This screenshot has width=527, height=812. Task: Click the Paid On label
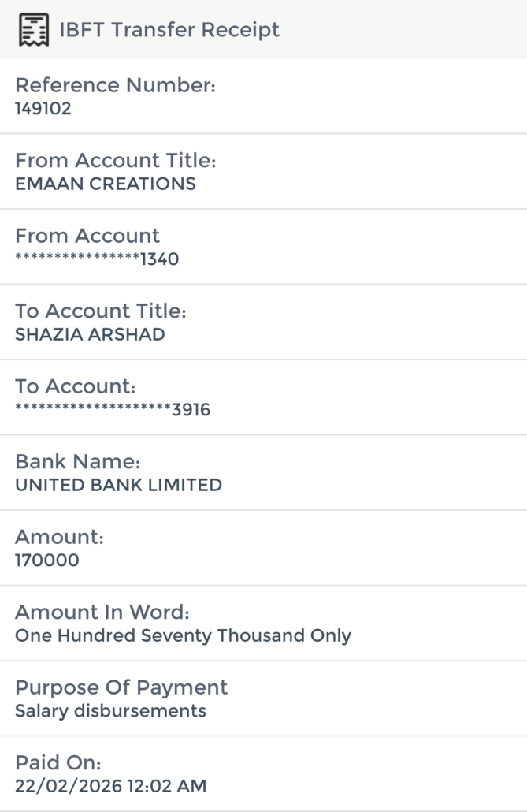(x=58, y=763)
